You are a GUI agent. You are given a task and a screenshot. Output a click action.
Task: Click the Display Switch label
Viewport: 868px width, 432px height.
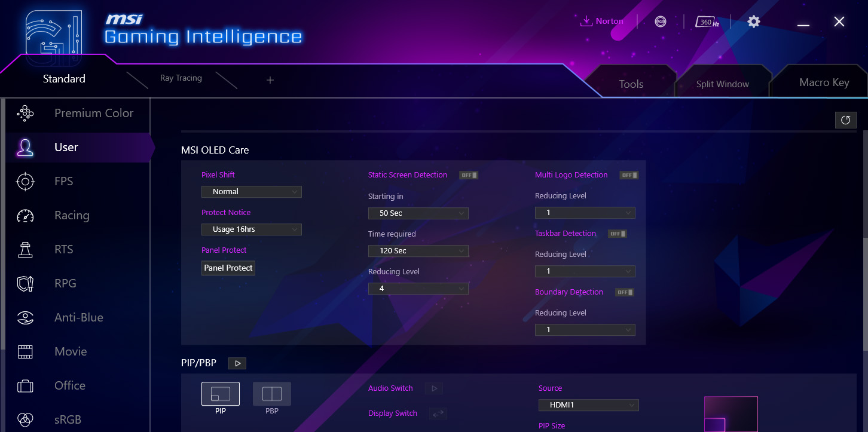(x=393, y=413)
